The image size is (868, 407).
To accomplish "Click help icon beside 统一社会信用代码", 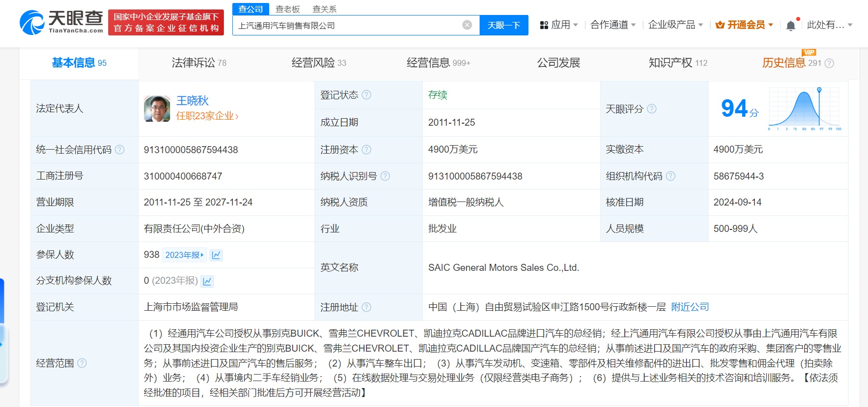I will (120, 150).
